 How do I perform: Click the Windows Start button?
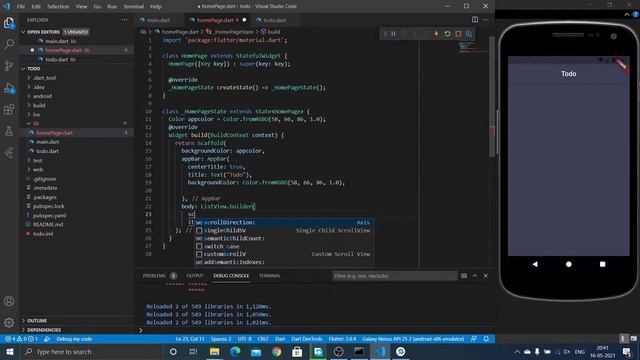[10, 352]
